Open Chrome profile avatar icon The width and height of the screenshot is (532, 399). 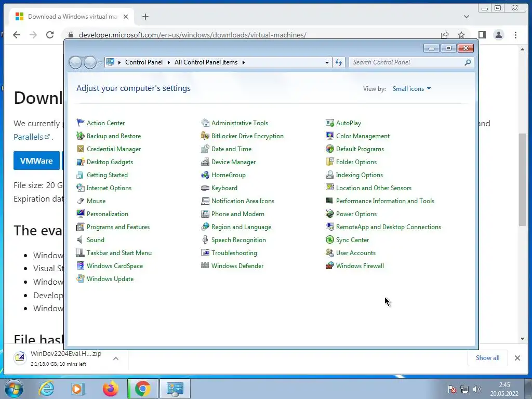(x=498, y=35)
